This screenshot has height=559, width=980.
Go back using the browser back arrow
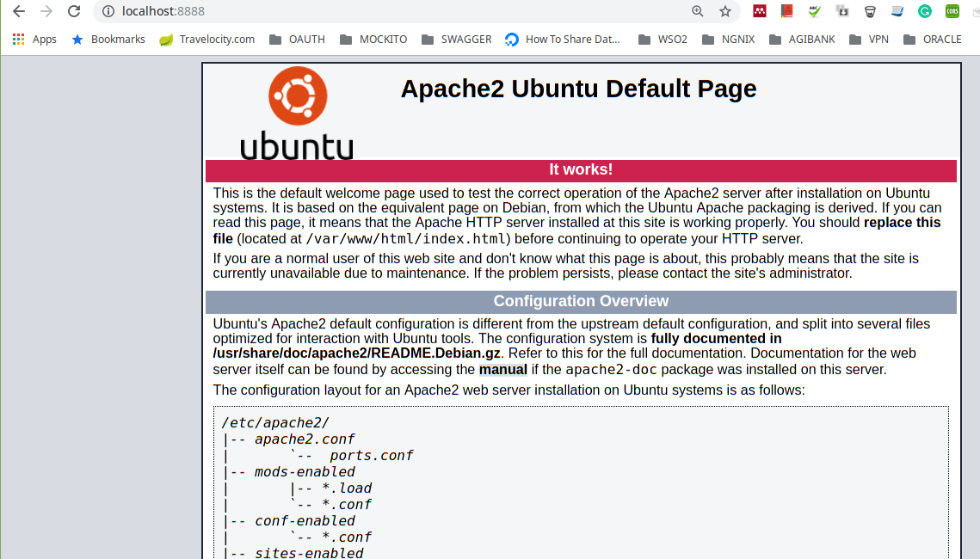click(x=19, y=11)
